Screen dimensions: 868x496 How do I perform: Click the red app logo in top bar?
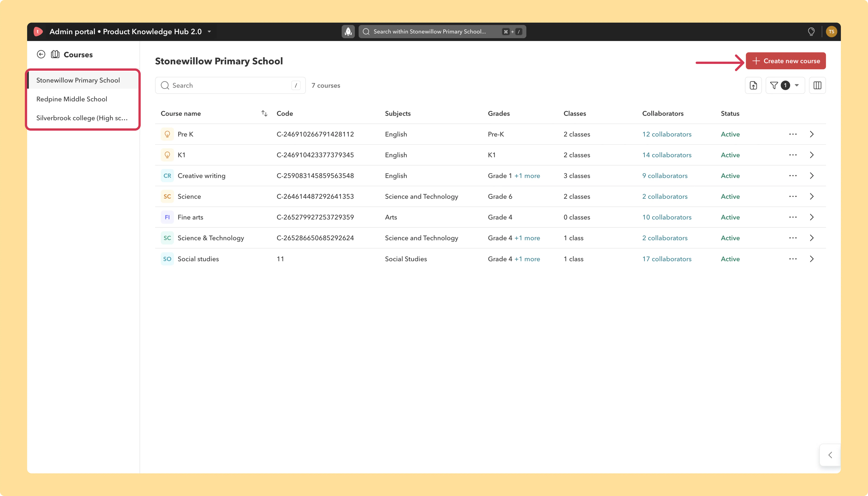point(38,32)
